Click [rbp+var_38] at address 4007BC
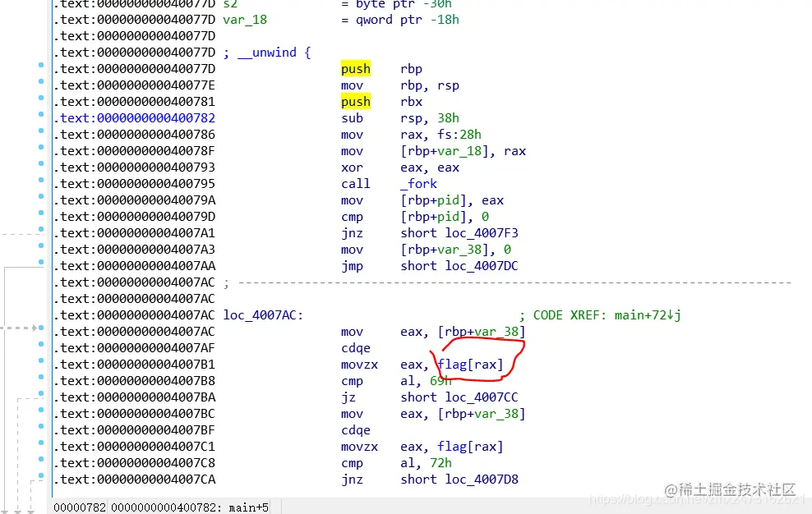Viewport: 812px width, 514px height. (x=482, y=414)
